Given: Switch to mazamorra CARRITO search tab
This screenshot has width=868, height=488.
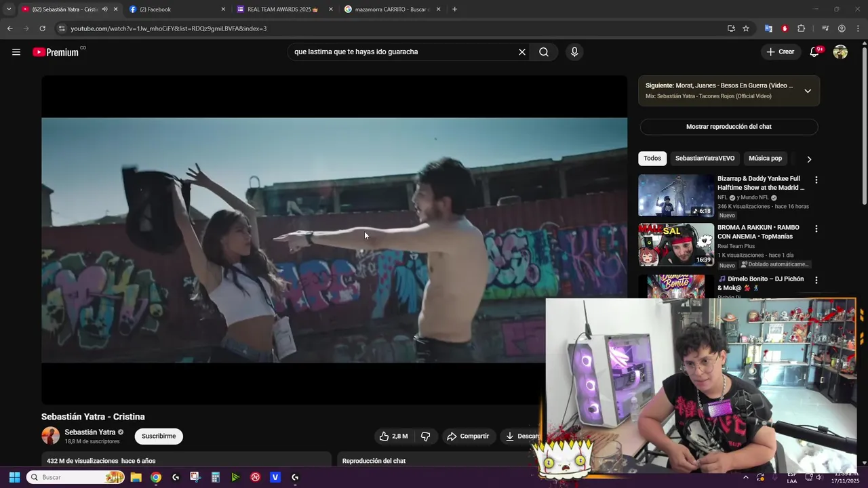Looking at the screenshot, I should pyautogui.click(x=391, y=9).
